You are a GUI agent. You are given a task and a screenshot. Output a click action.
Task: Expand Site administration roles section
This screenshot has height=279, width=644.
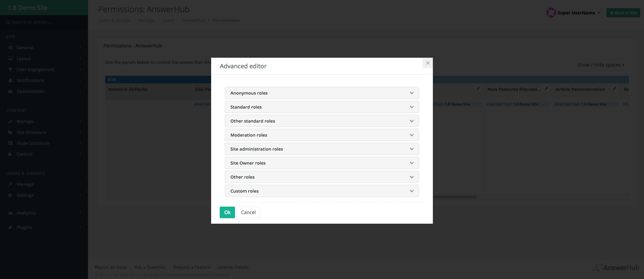[322, 149]
